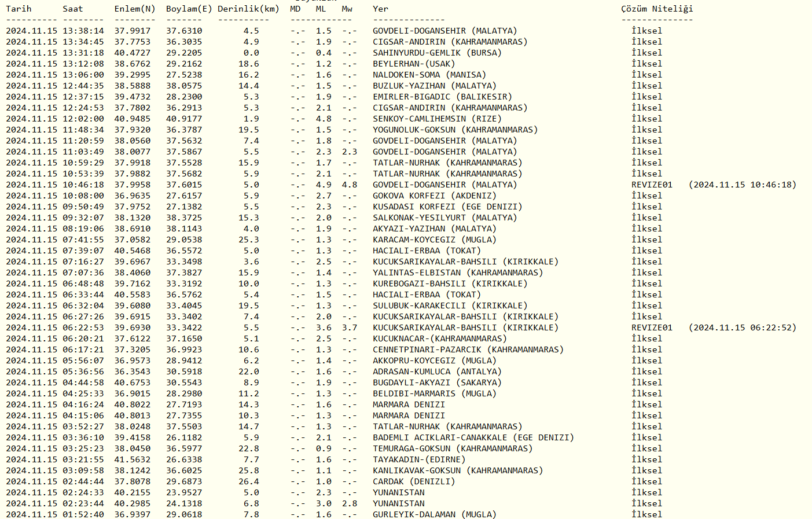Screen dimensions: 812x519
Task: Click the Boylam(E) column header
Action: 189,9
